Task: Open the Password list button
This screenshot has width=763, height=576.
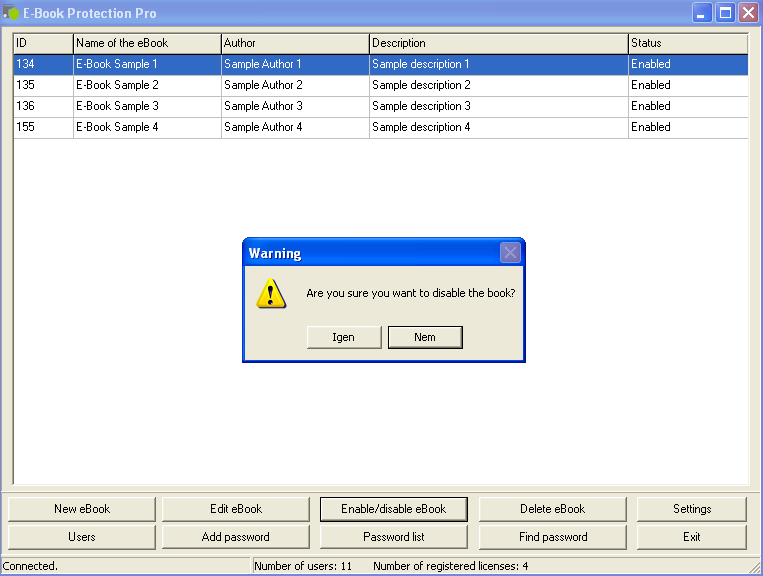Action: coord(393,537)
